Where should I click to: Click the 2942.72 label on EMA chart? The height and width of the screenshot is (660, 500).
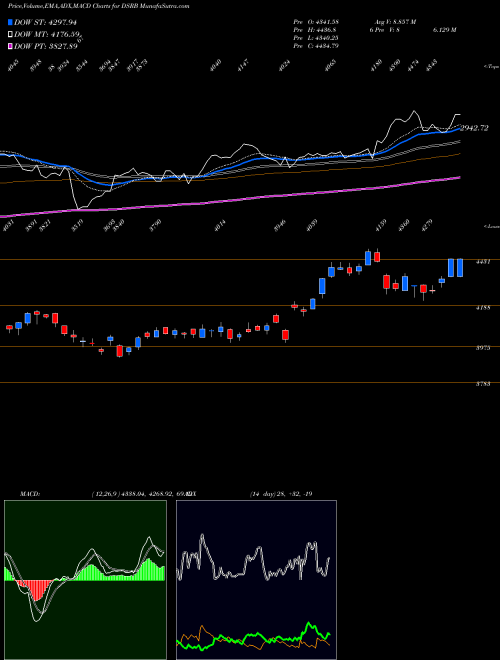pos(474,128)
